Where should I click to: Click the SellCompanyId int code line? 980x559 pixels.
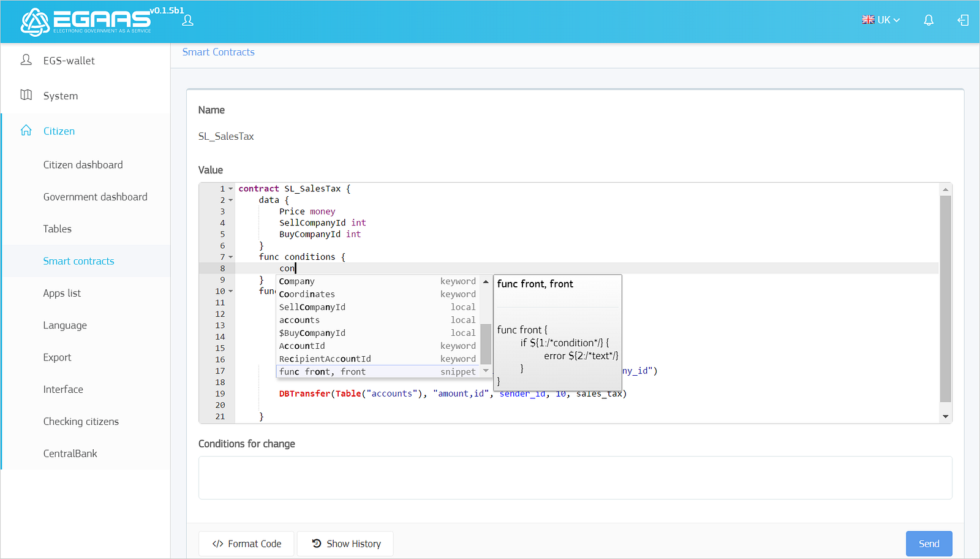(x=323, y=223)
